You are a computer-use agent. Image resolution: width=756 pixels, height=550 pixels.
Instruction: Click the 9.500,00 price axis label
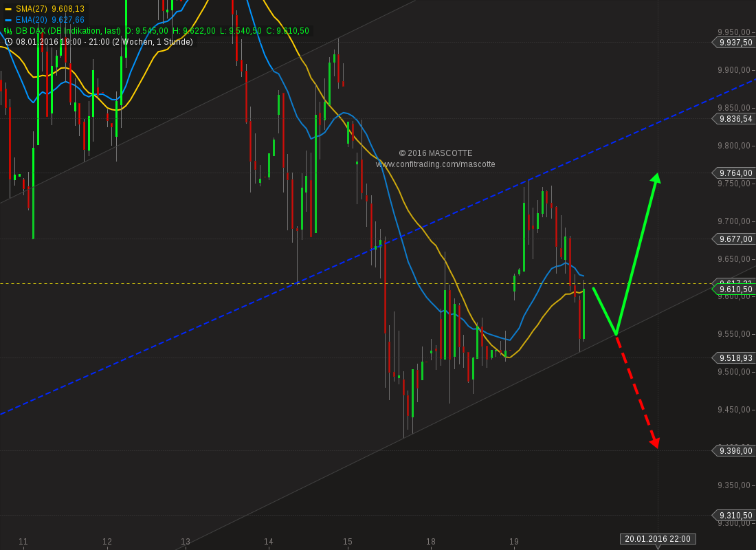[x=734, y=372]
